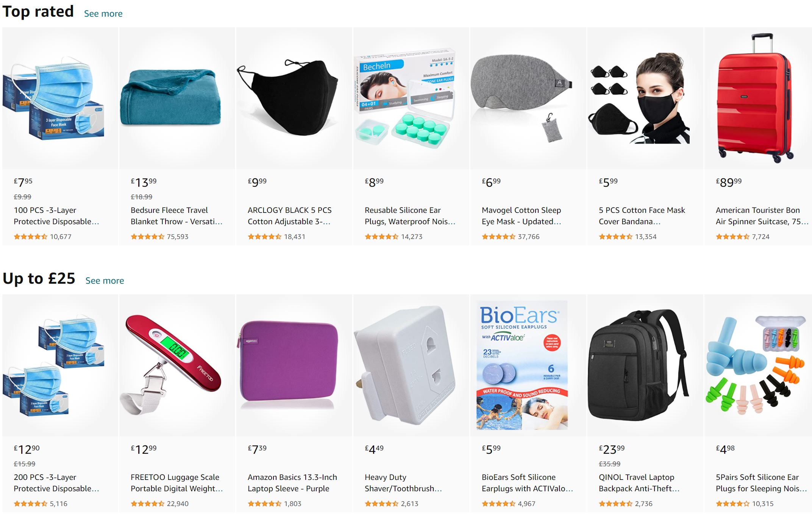Image resolution: width=812 pixels, height=514 pixels.
Task: Click the FREETOO red luggage scale image
Action: (171, 365)
